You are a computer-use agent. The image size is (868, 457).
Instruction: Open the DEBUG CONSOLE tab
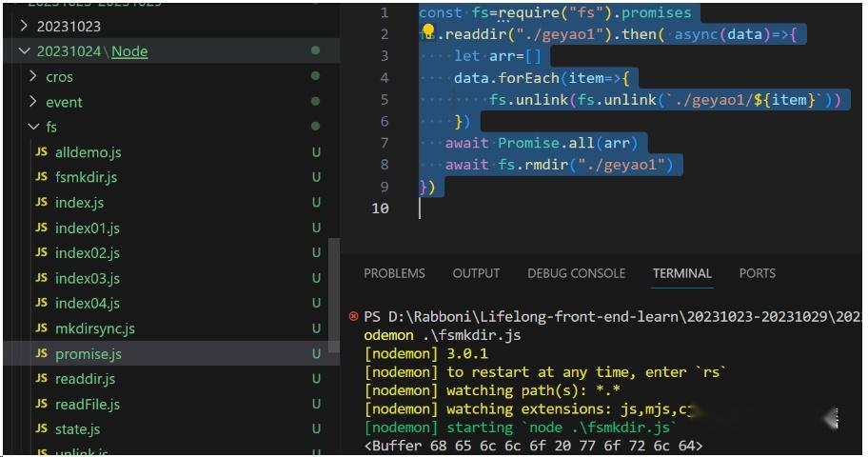(x=576, y=273)
